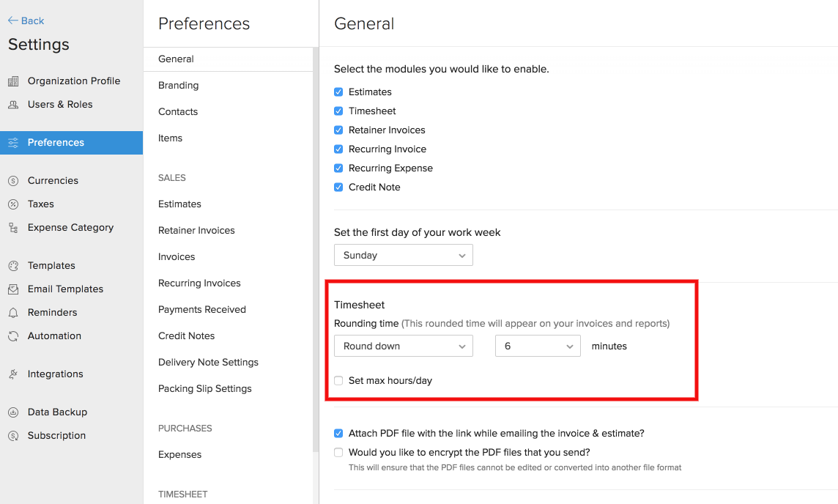Screen dimensions: 838x504
Task: Open the Subscription settings page
Action: click(x=56, y=436)
